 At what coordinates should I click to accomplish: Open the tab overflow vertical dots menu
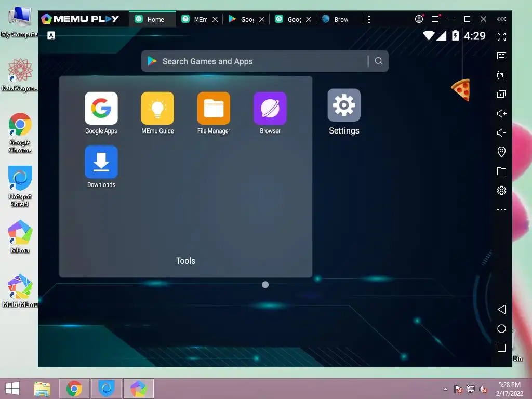point(369,19)
